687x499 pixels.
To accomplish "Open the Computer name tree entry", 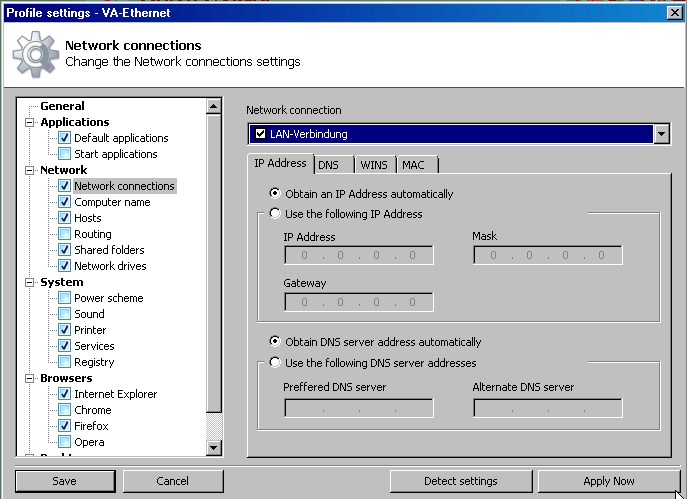I will coord(112,202).
